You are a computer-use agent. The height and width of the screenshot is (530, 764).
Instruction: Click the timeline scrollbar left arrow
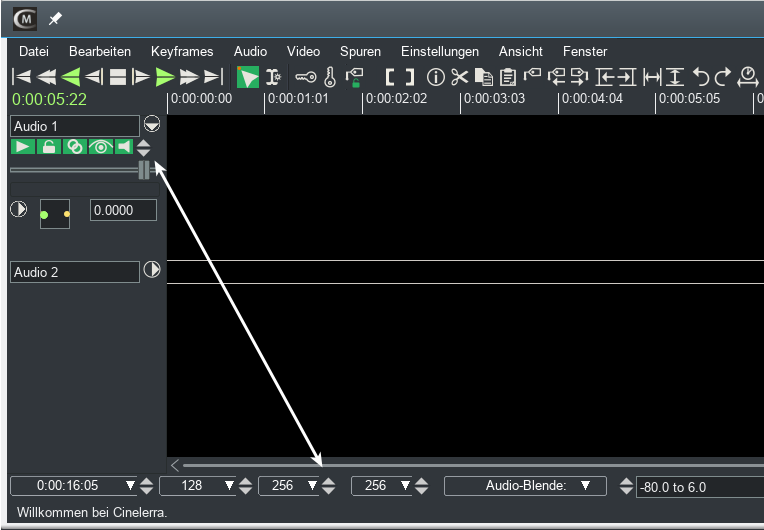pyautogui.click(x=175, y=465)
